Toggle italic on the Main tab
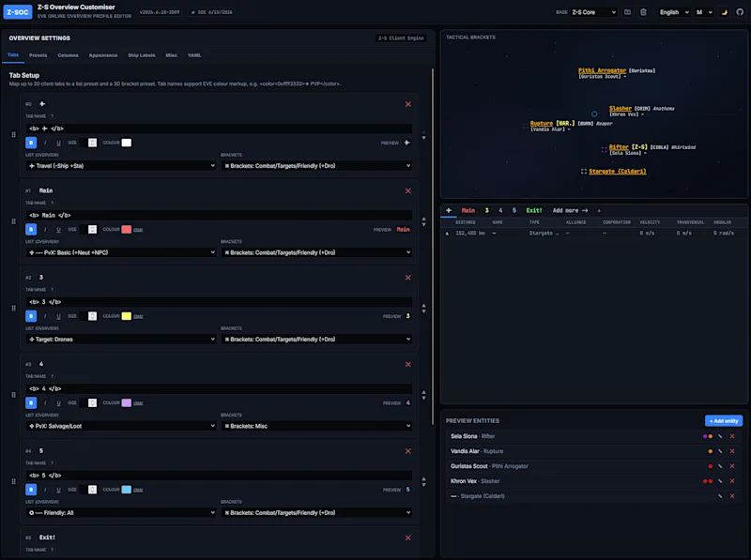751x560 pixels. pos(45,229)
